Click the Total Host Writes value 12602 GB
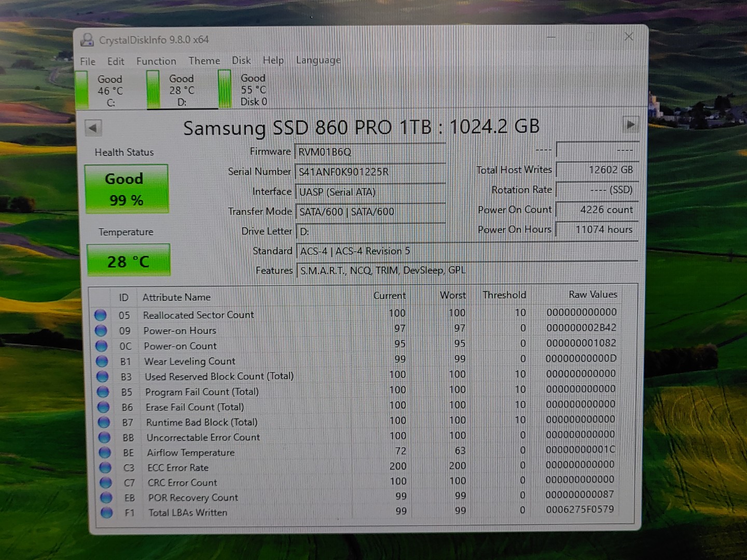 pyautogui.click(x=597, y=170)
